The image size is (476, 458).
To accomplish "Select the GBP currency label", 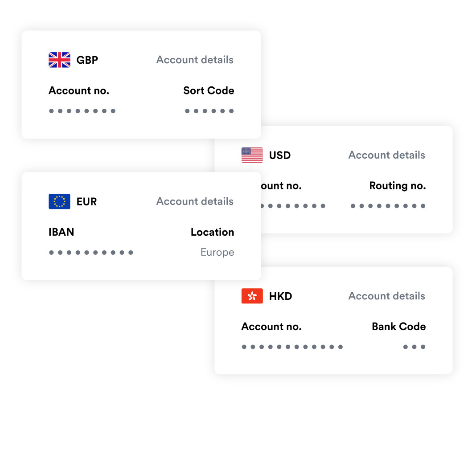I will [x=87, y=60].
